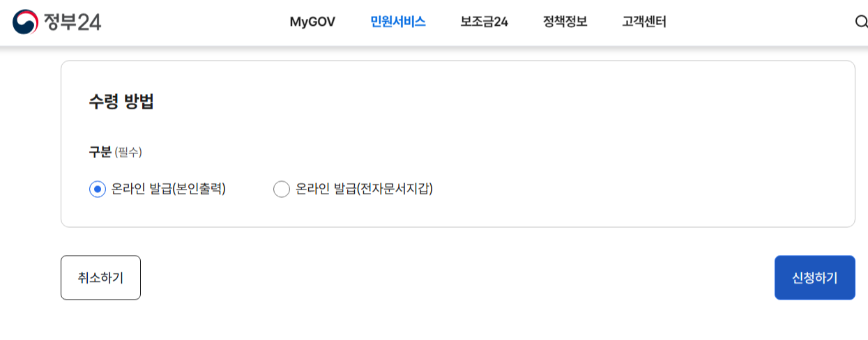Click the 온라인 발급(본인출력) label text
Viewport: 868px width, 340px height.
click(169, 189)
